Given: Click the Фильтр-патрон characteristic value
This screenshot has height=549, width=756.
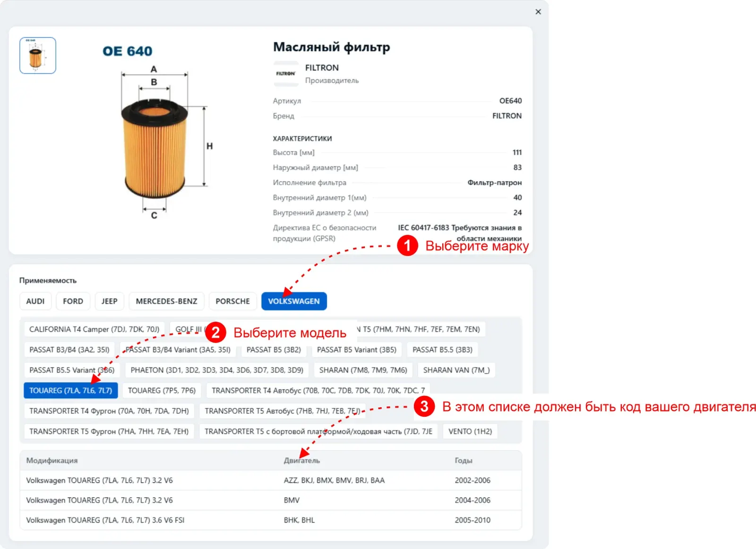Looking at the screenshot, I should pyautogui.click(x=495, y=183).
